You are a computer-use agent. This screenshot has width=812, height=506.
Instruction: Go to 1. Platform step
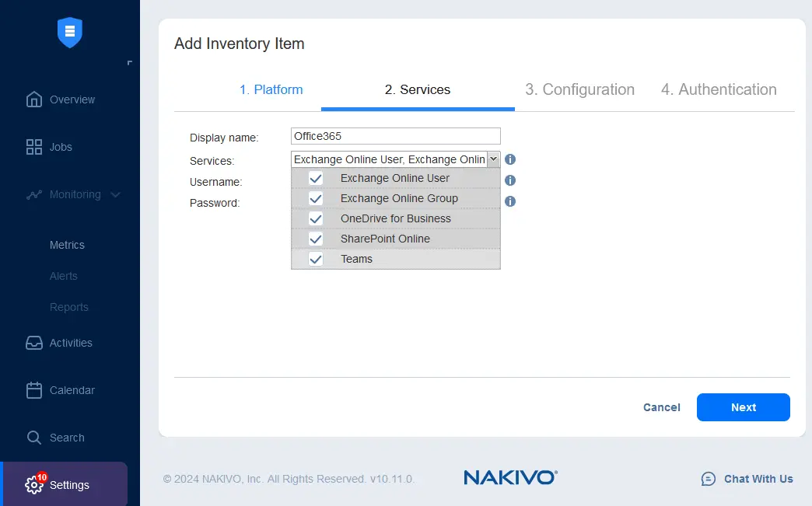tap(271, 89)
